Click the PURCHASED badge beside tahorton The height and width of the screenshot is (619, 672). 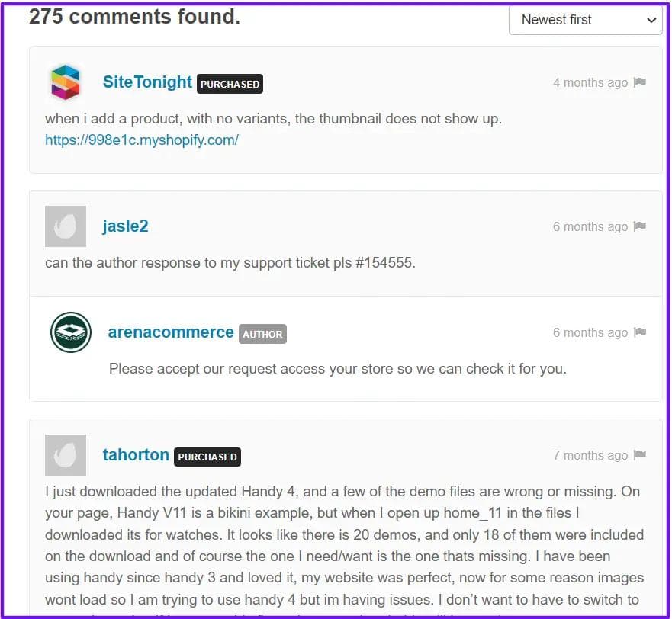207,457
